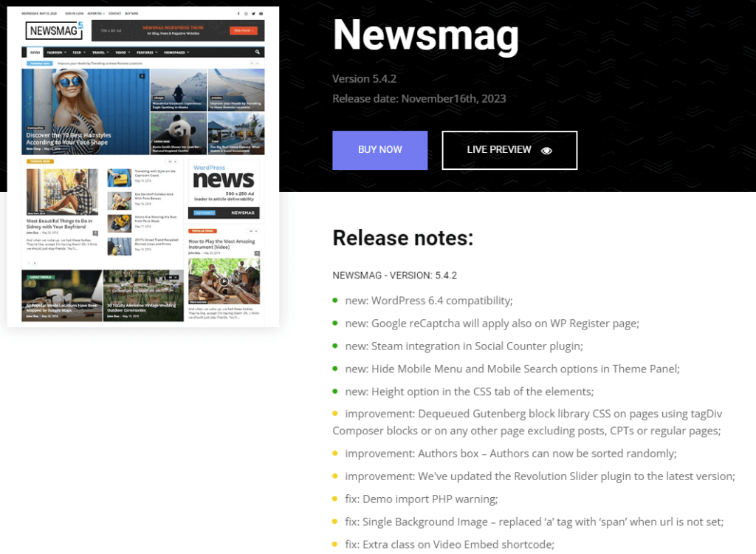The image size is (756, 554).
Task: Click the Single Background Image fix note
Action: (x=535, y=521)
